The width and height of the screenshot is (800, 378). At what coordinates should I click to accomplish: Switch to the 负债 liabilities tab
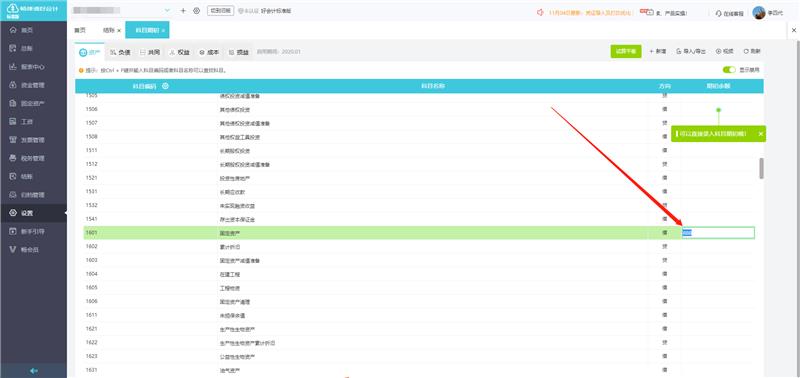pyautogui.click(x=120, y=52)
